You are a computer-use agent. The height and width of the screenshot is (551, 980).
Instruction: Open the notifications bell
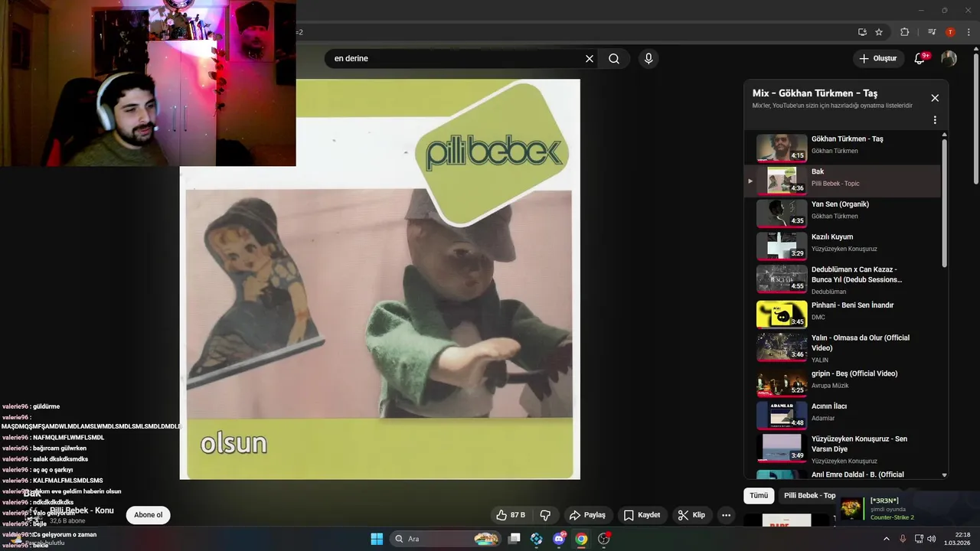[x=920, y=58]
